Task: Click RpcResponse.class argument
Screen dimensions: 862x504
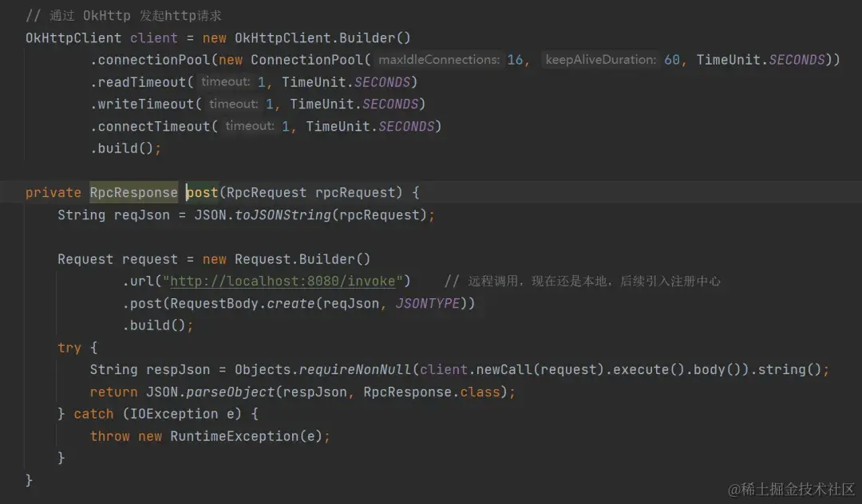Action: tap(432, 392)
